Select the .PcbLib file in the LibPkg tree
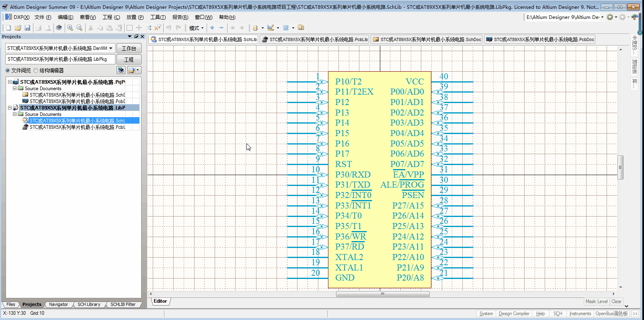 [77, 127]
